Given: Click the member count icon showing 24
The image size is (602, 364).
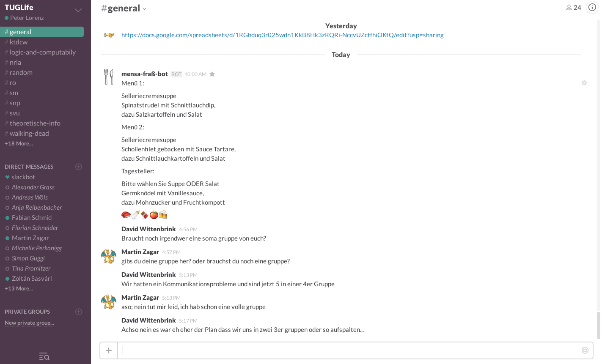Looking at the screenshot, I should tap(574, 7).
